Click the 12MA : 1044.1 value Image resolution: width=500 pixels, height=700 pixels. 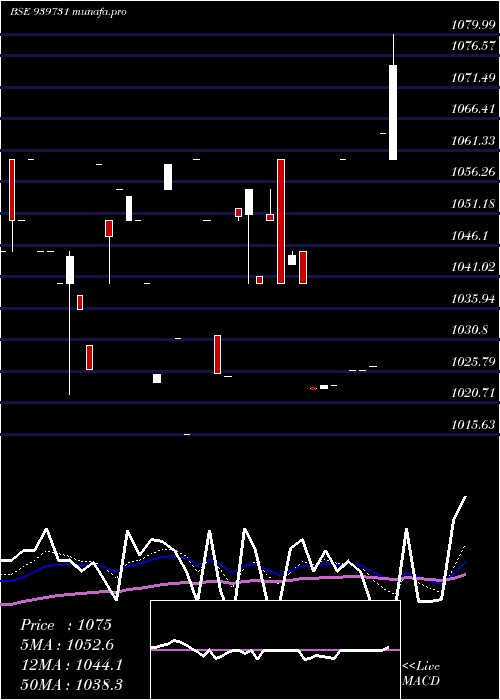[x=72, y=665]
